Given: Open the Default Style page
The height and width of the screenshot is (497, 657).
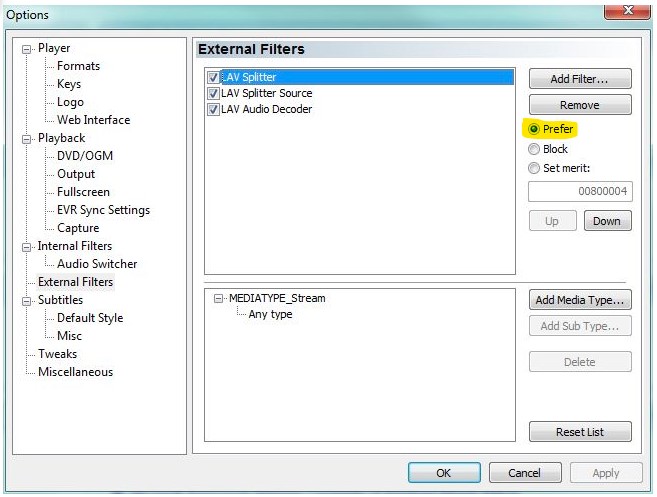Looking at the screenshot, I should point(90,318).
